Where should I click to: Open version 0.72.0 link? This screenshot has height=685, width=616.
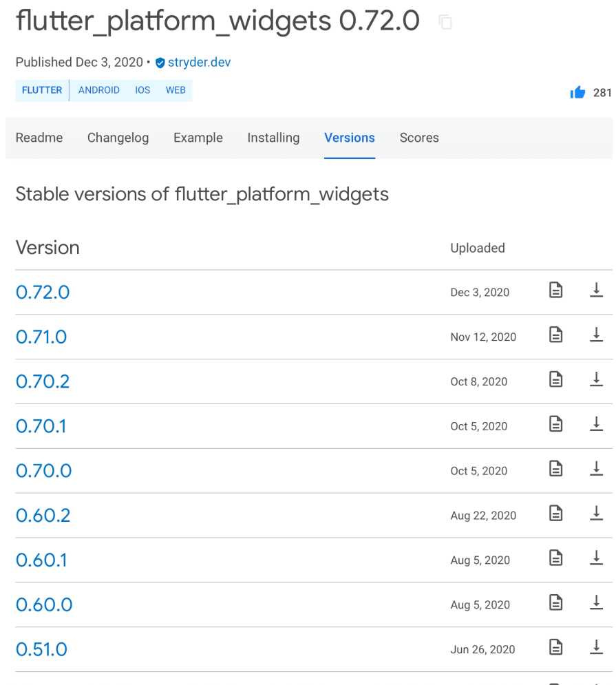click(x=43, y=293)
